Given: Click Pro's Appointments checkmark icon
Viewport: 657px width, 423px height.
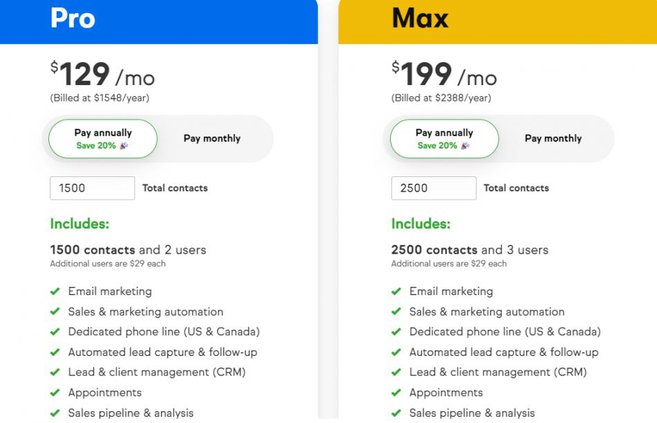Looking at the screenshot, I should pos(55,393).
